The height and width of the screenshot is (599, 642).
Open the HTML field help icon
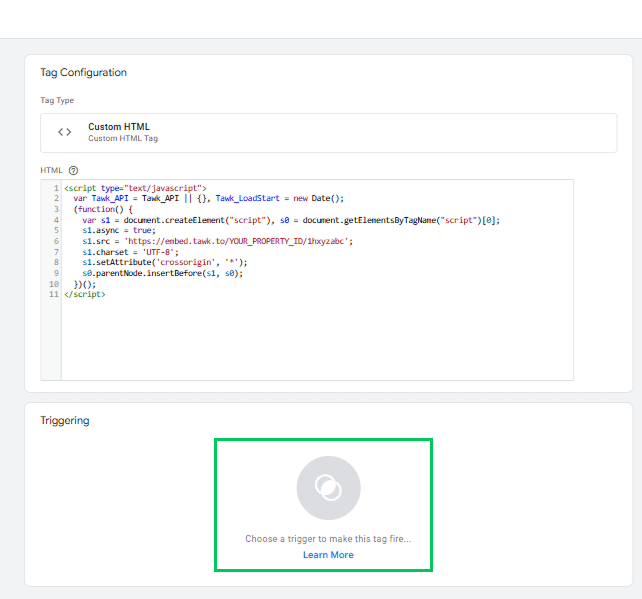73,170
